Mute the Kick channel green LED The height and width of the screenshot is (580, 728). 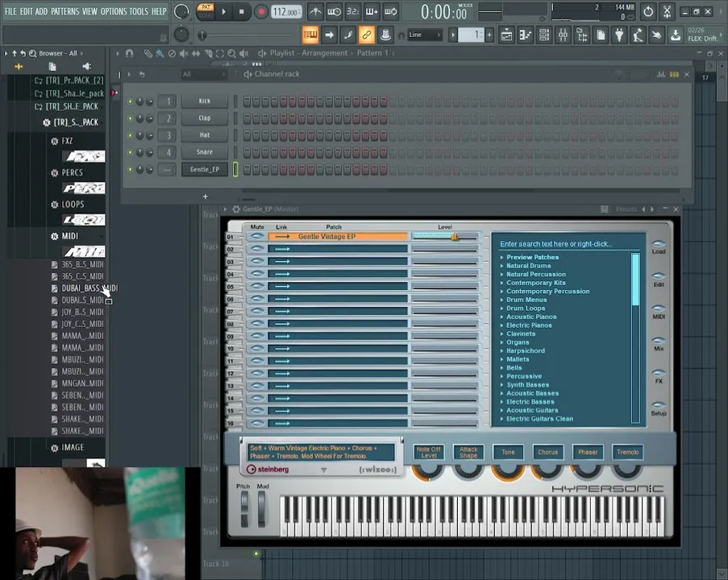coord(130,101)
